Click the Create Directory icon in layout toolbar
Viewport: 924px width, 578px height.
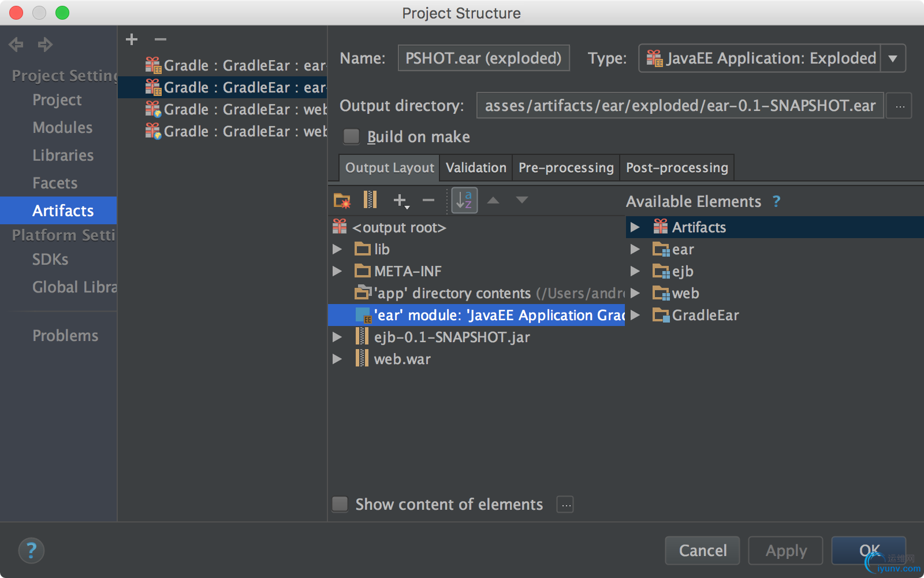coord(342,201)
